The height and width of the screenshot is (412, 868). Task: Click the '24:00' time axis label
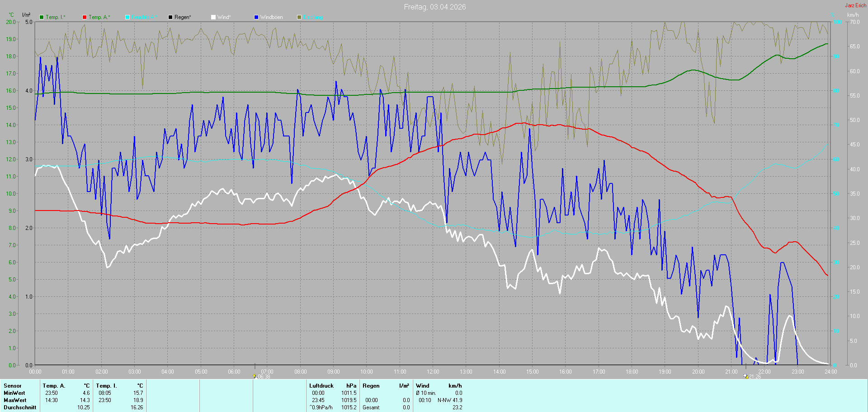[831, 372]
